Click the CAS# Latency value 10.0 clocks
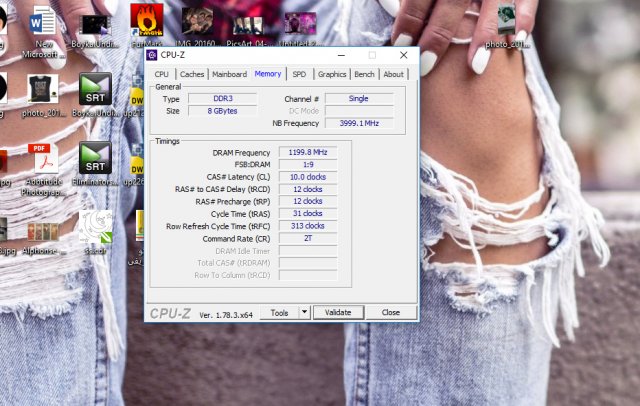Viewport: 640px width, 406px height. point(308,177)
